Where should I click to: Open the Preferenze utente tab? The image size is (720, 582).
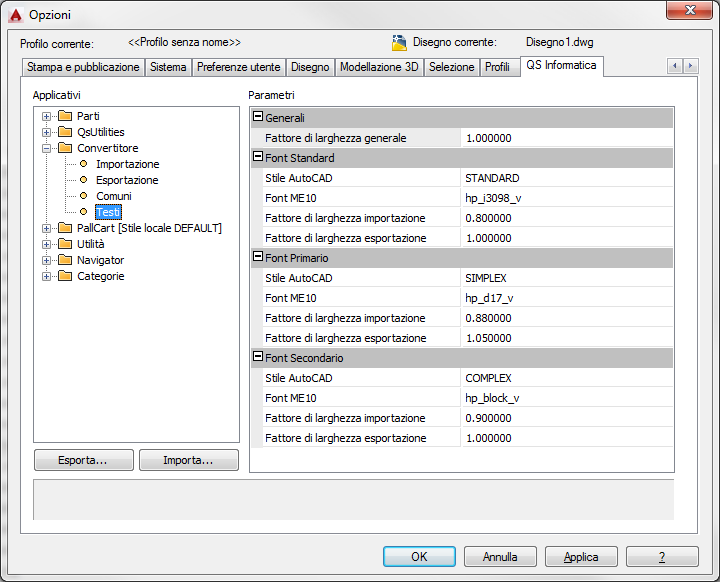click(x=239, y=67)
